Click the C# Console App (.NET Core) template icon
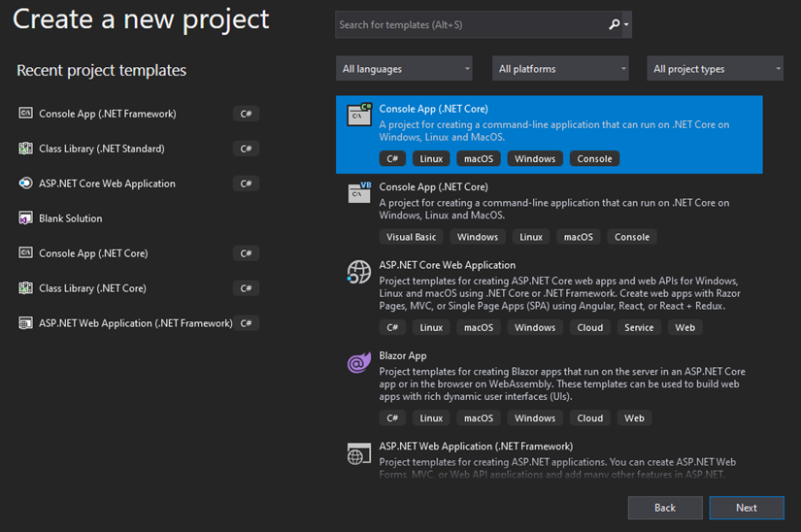This screenshot has width=801, height=532. tap(359, 115)
